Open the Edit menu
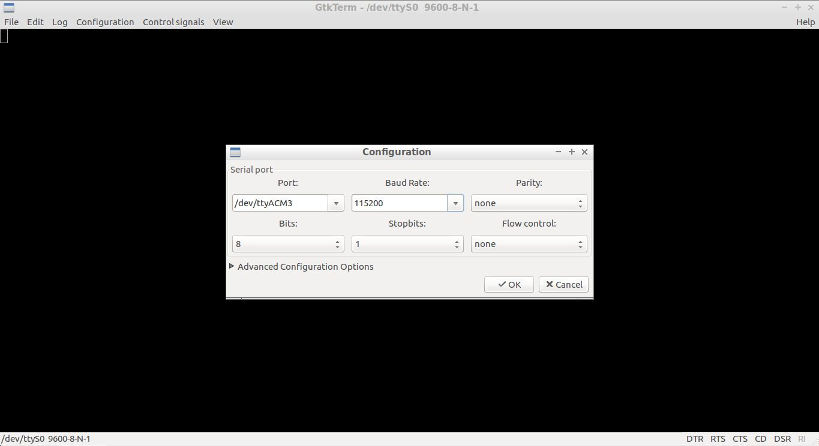This screenshot has height=446, width=819. click(35, 22)
